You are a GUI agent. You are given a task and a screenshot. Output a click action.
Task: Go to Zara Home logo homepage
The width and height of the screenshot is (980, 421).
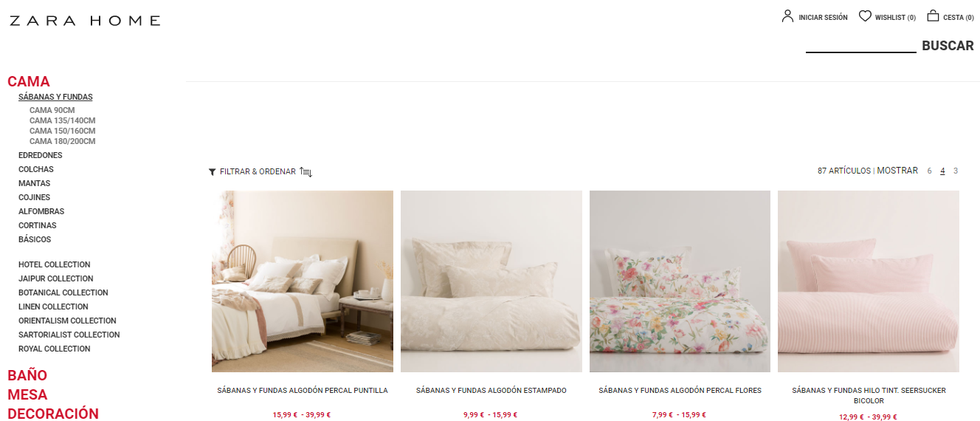(85, 21)
